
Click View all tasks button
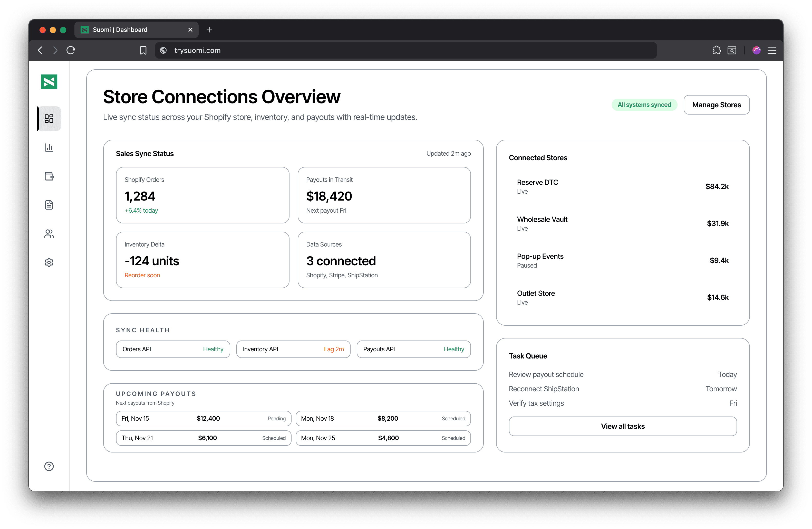(x=622, y=426)
